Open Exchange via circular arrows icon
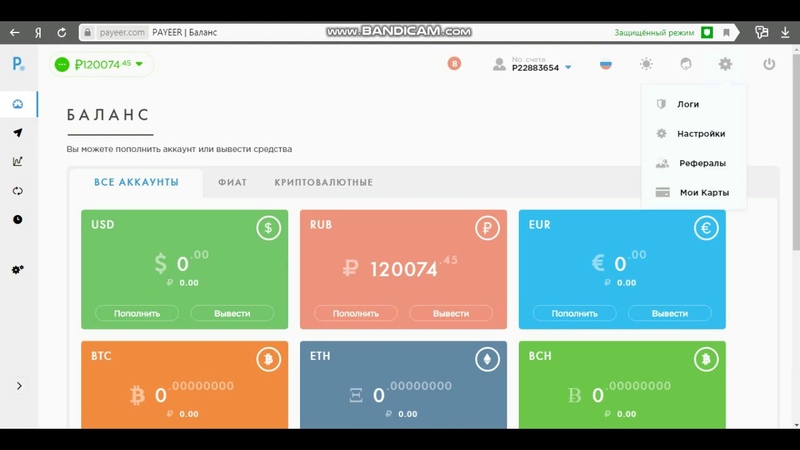The height and width of the screenshot is (450, 800). coord(18,191)
